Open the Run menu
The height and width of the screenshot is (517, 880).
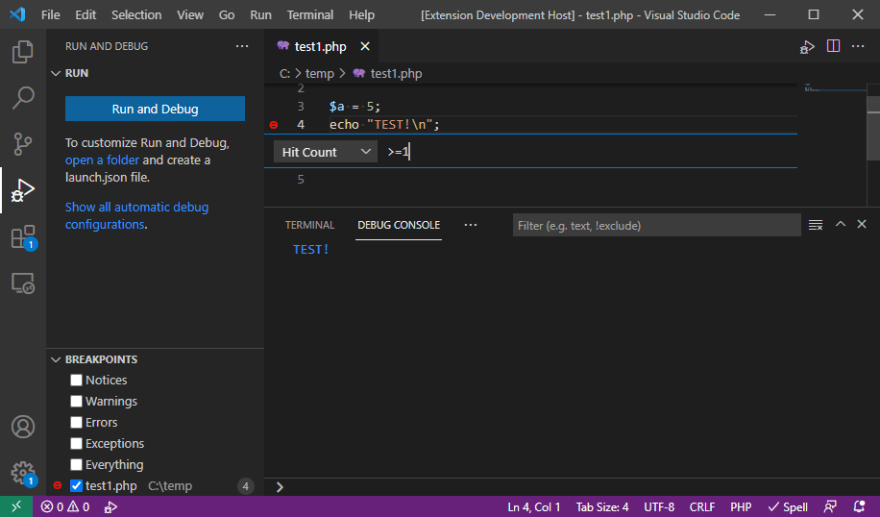[261, 15]
